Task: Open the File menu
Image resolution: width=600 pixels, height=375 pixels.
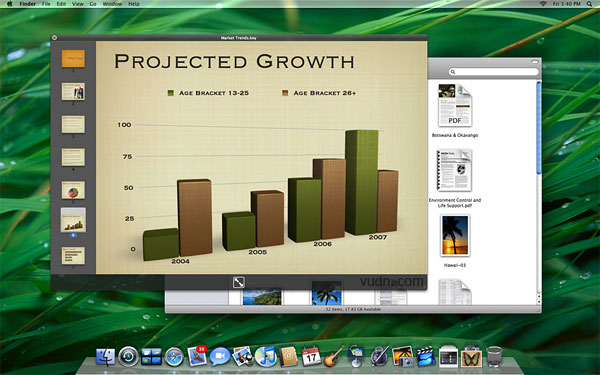Action: 46,4
